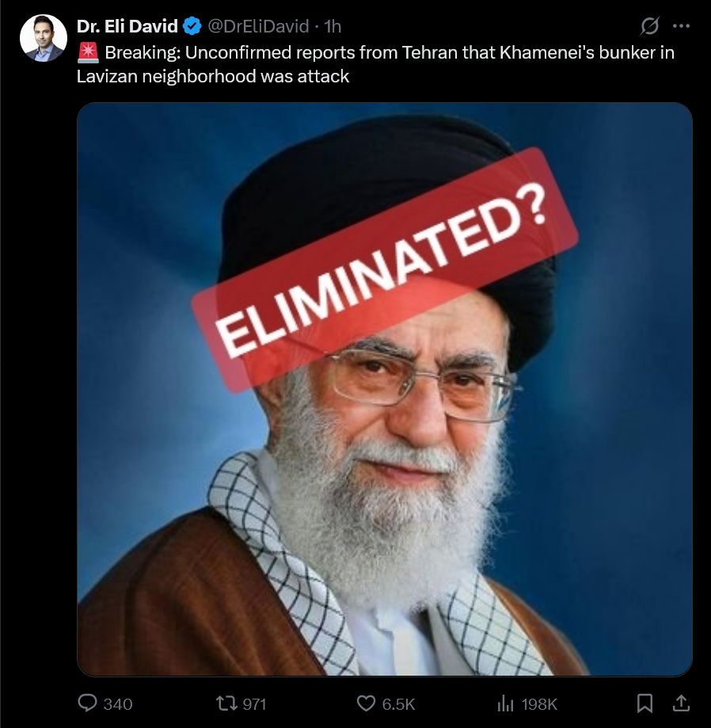Click the 971 reposts count

tap(254, 704)
